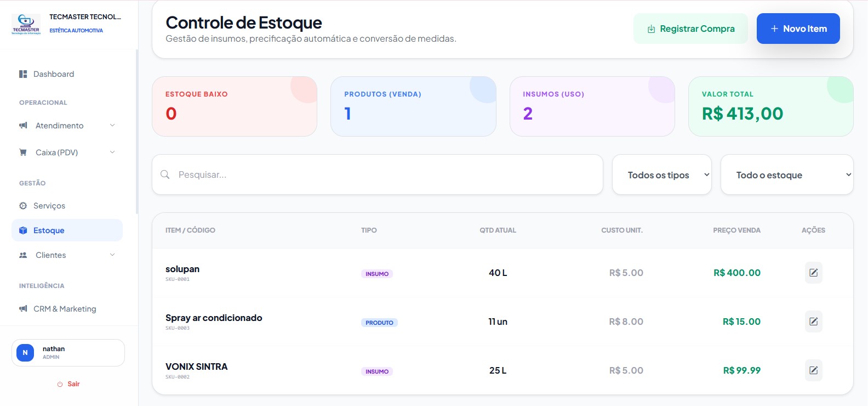Image resolution: width=868 pixels, height=406 pixels.
Task: Click the PRODUTO type badge
Action: [x=379, y=323]
